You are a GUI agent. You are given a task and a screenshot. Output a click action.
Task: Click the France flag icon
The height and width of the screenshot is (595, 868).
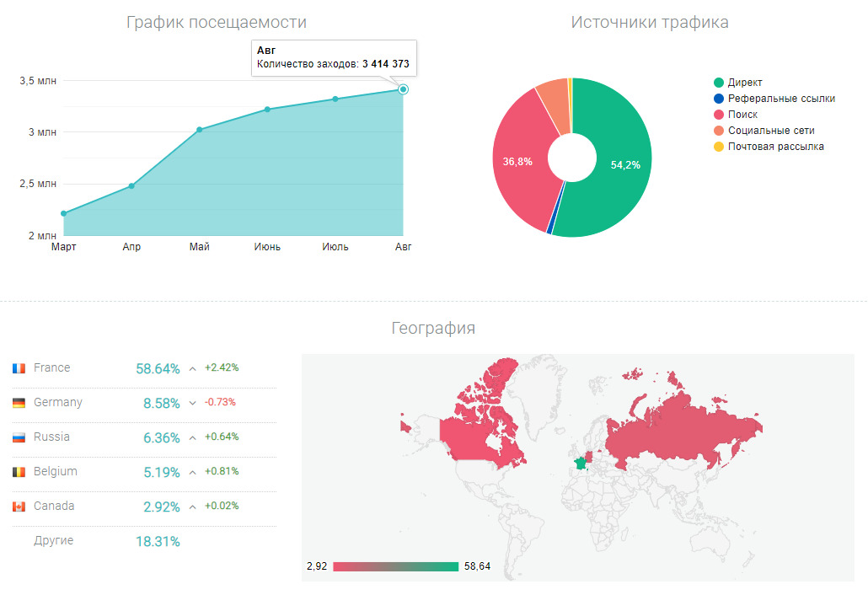(x=19, y=368)
